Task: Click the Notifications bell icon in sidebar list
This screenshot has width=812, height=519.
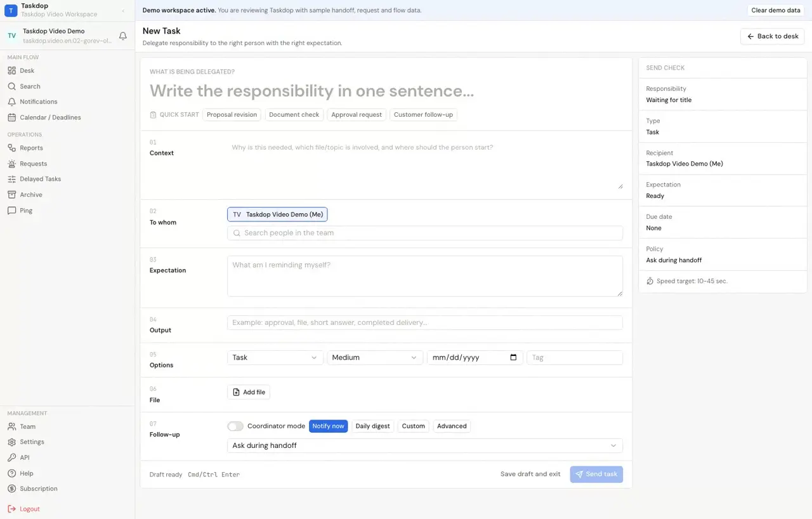Action: click(11, 102)
